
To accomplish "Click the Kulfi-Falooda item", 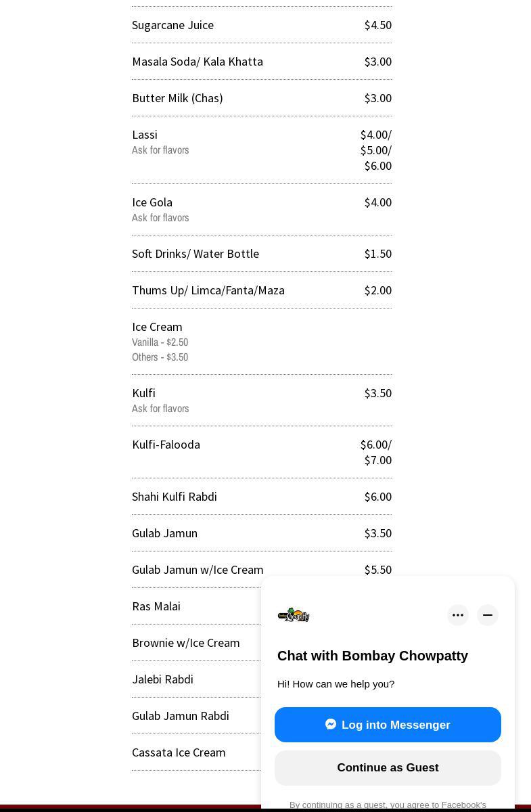I will point(166,445).
